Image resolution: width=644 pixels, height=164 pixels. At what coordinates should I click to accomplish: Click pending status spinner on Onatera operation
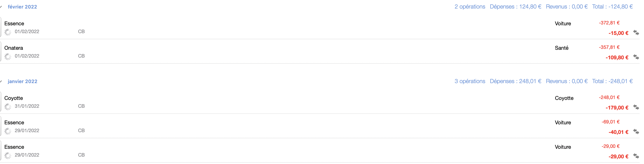pos(8,57)
